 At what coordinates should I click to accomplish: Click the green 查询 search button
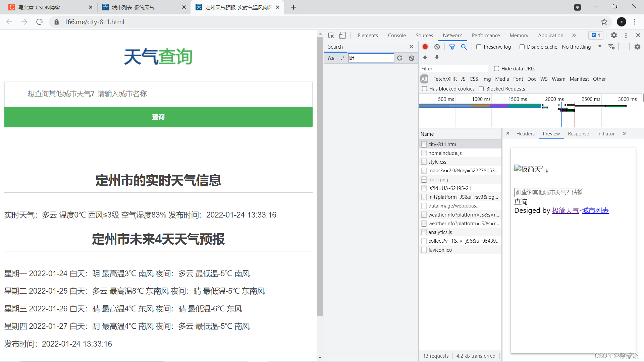point(158,117)
